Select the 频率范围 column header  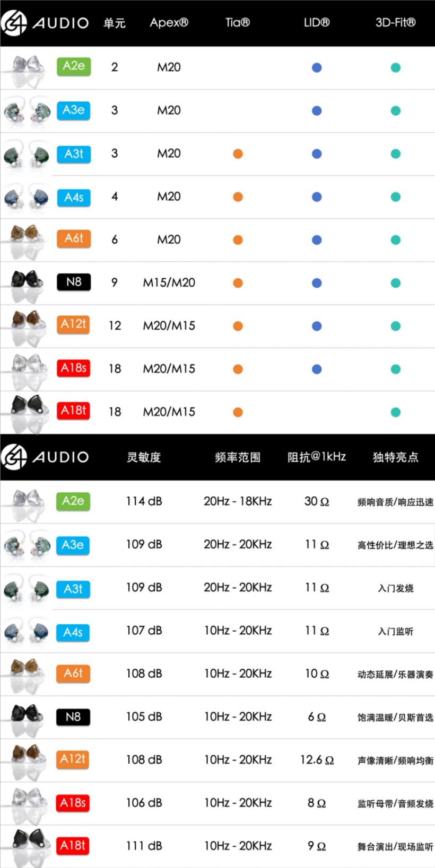coord(238,457)
